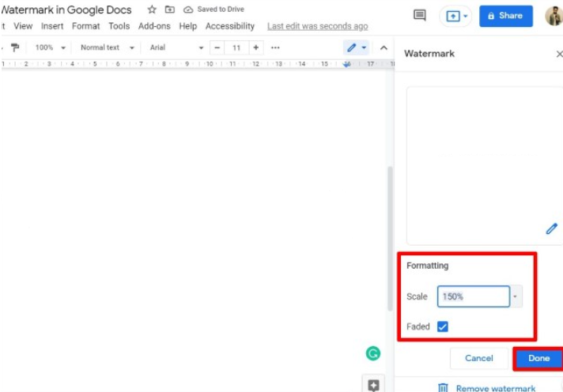Open the Tools menu
563x392 pixels.
[x=119, y=26]
